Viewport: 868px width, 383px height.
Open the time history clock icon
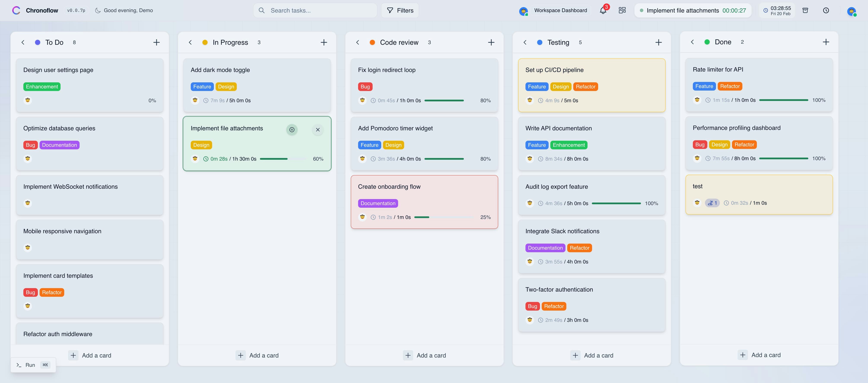pyautogui.click(x=826, y=10)
